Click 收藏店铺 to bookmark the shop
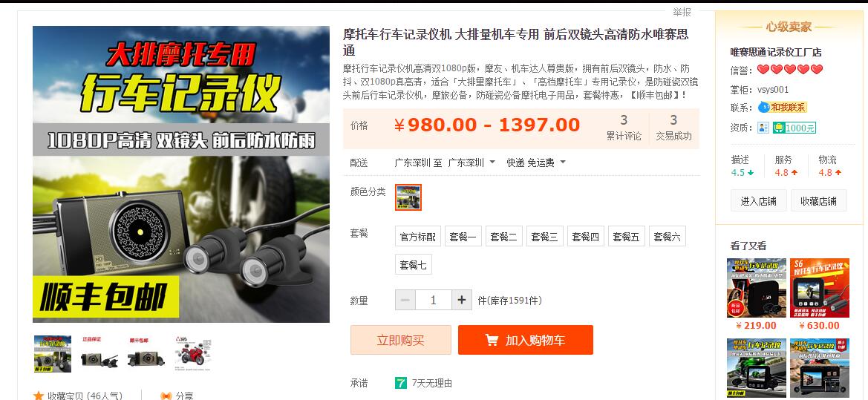The image size is (868, 400). click(x=819, y=201)
